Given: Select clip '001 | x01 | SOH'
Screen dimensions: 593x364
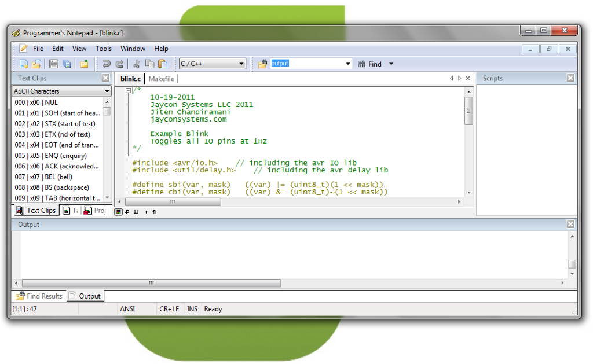Looking at the screenshot, I should pyautogui.click(x=58, y=113).
